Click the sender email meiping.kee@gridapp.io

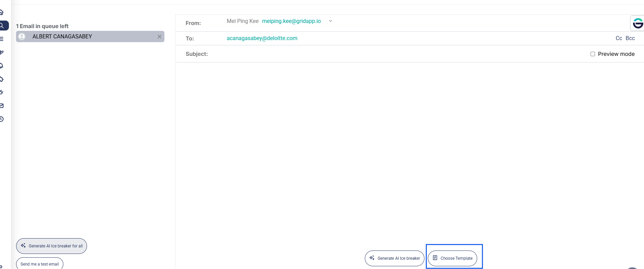coord(292,21)
